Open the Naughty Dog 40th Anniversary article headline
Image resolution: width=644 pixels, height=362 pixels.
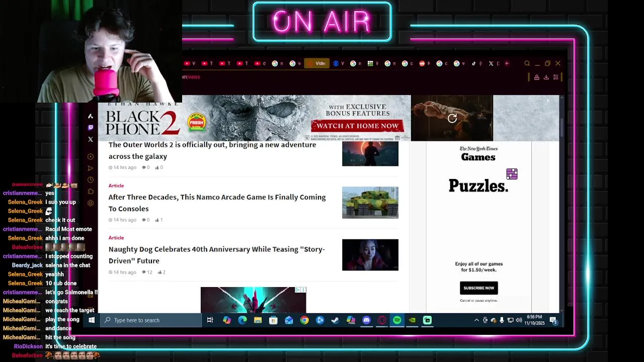[x=217, y=255]
